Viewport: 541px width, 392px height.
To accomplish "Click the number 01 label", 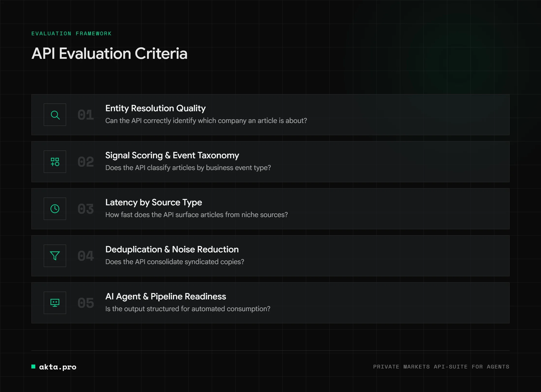I will click(86, 115).
